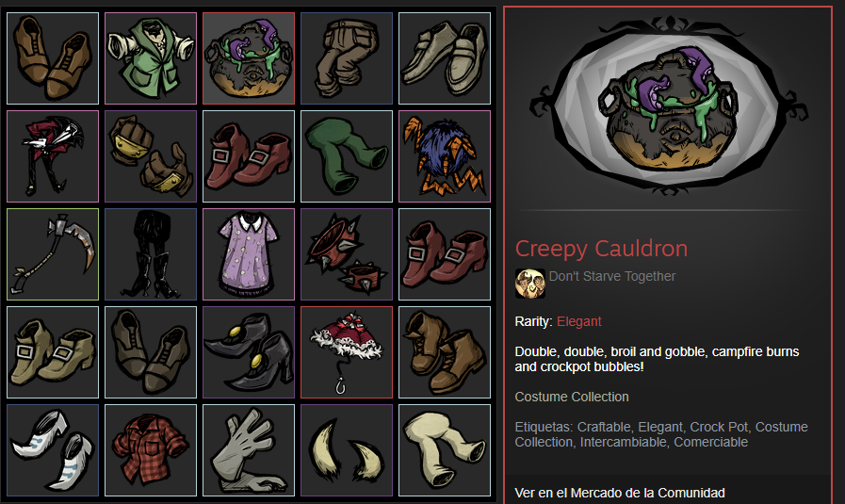Click the Don't Starve Together game avatar icon
The image size is (845, 504).
pyautogui.click(x=529, y=284)
